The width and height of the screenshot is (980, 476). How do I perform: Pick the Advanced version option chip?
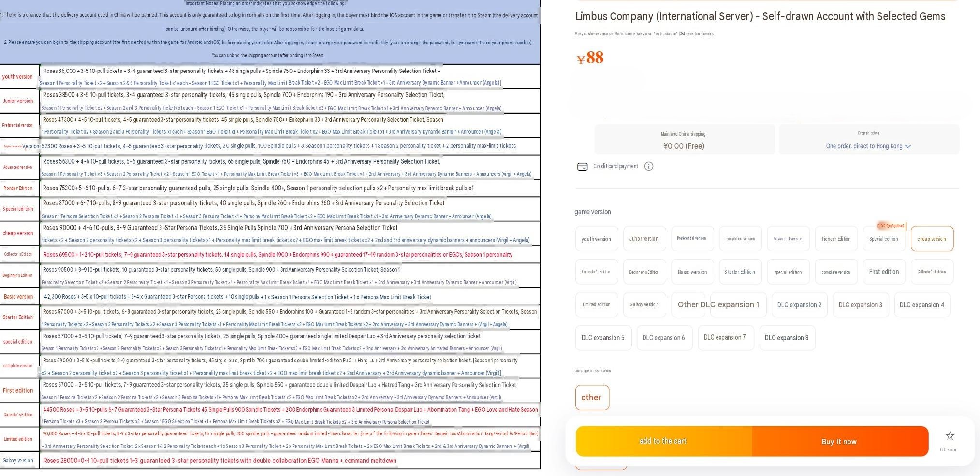click(788, 239)
